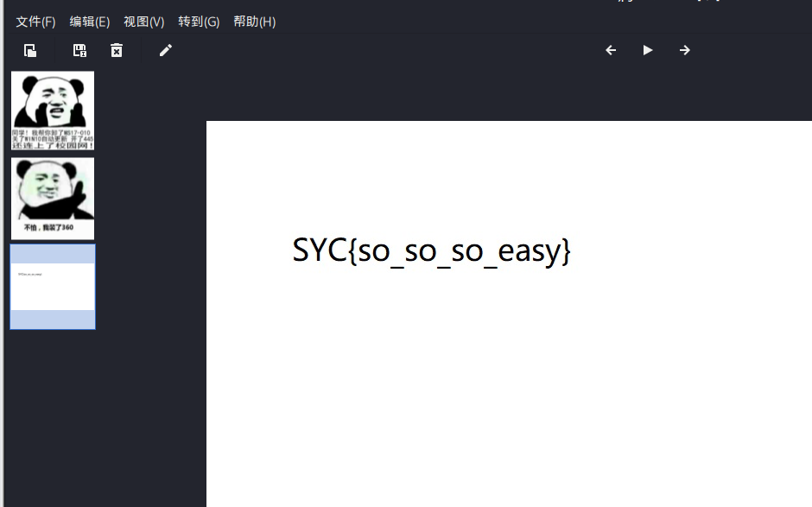The image size is (812, 507).
Task: Click the SYC{so_so_so_easy} text in image
Action: pos(431,251)
